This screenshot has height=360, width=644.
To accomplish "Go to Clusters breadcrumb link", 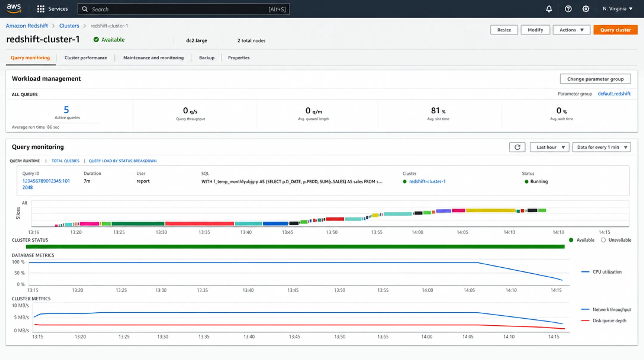I will [69, 26].
